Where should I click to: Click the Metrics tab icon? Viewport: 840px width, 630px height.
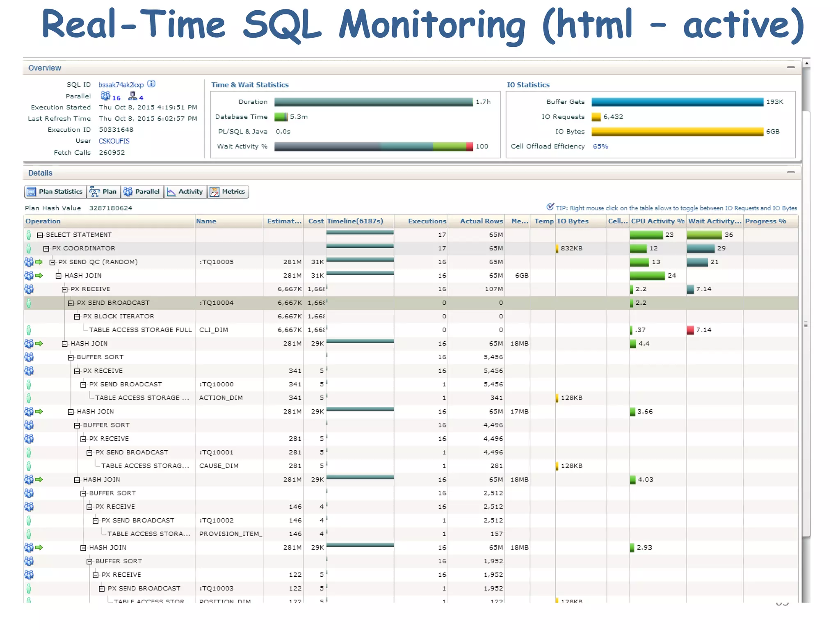pyautogui.click(x=215, y=192)
